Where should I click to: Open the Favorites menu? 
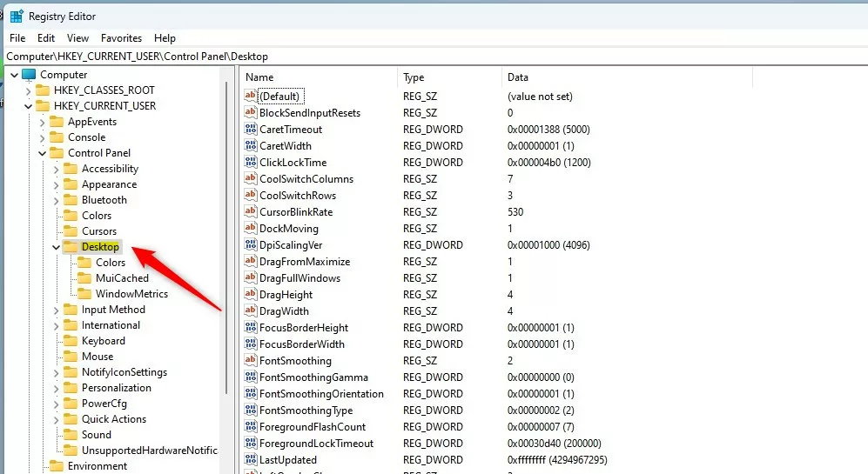click(121, 38)
